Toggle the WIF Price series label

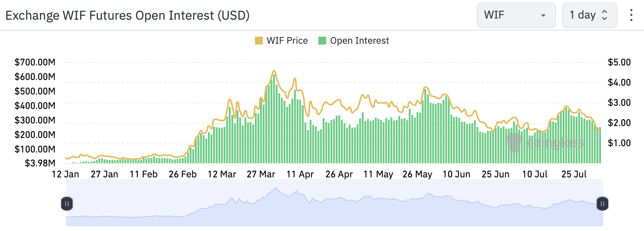click(287, 41)
